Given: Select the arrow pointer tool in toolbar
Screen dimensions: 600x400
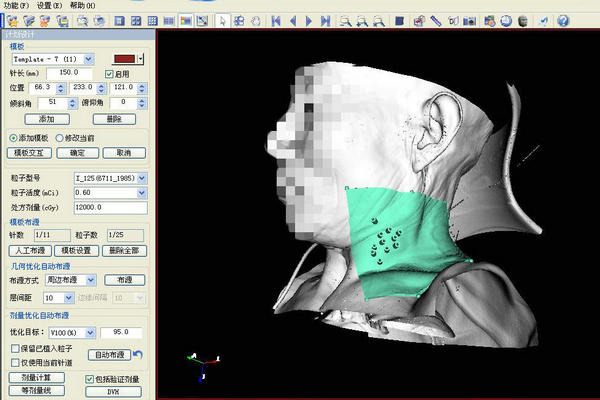Looking at the screenshot, I should 223,19.
